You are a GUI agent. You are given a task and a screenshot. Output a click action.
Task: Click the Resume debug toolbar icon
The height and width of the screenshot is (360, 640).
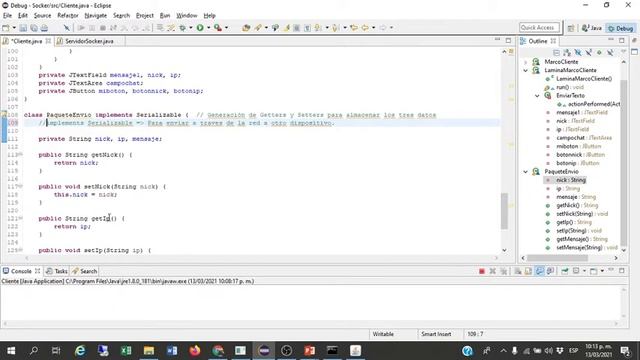point(81,28)
